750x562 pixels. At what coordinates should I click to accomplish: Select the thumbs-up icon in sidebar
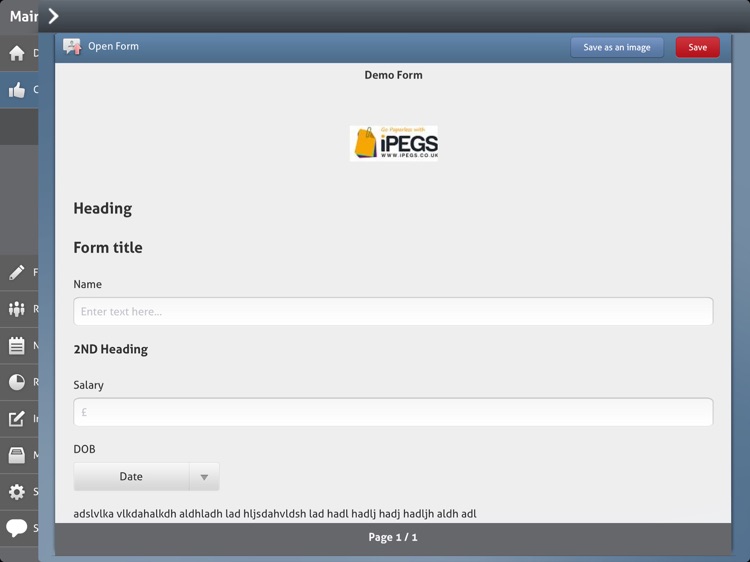pyautogui.click(x=17, y=89)
